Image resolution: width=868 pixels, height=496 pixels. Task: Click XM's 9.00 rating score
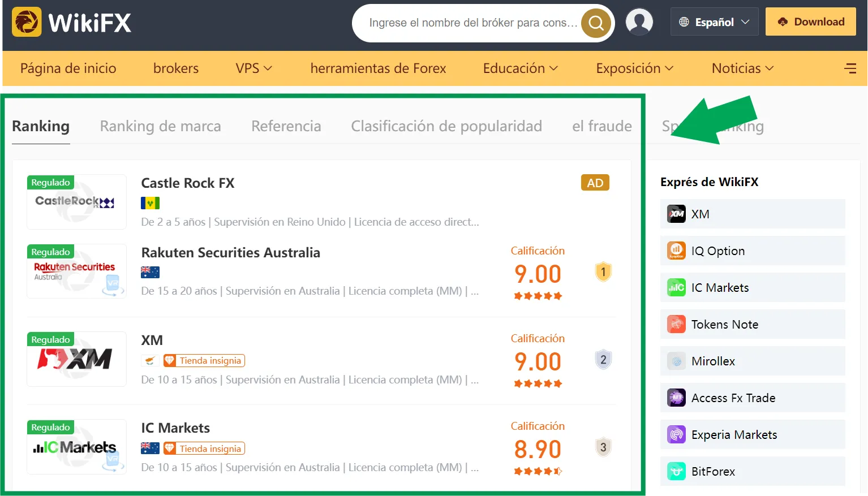(x=538, y=362)
